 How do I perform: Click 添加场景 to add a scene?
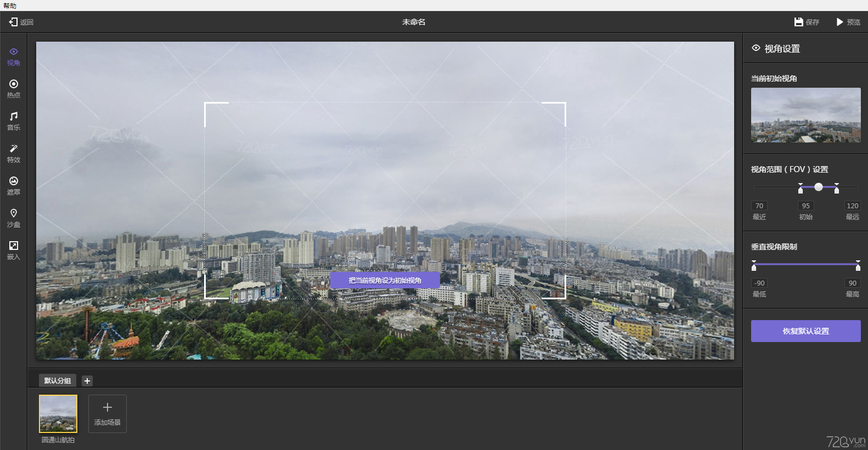tap(108, 414)
